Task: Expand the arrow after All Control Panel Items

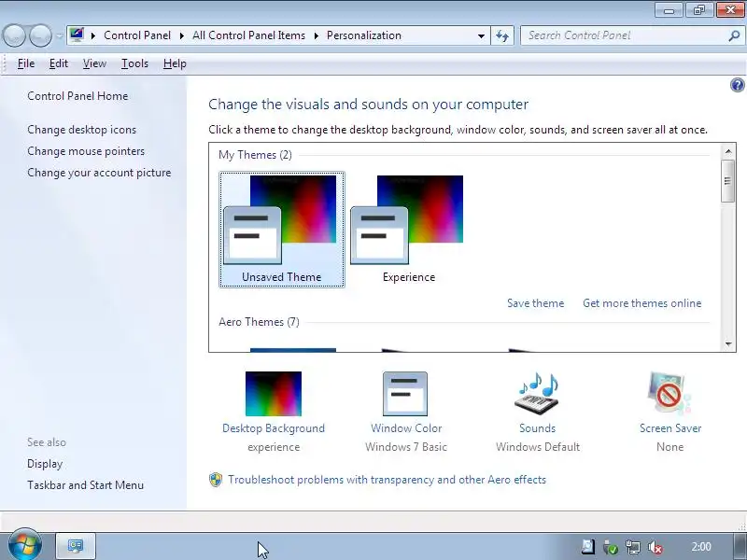Action: [316, 35]
